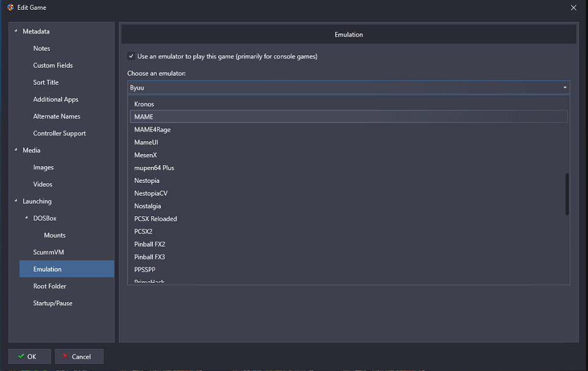Click the red X icon on Cancel
This screenshot has width=588, height=371.
tap(65, 356)
